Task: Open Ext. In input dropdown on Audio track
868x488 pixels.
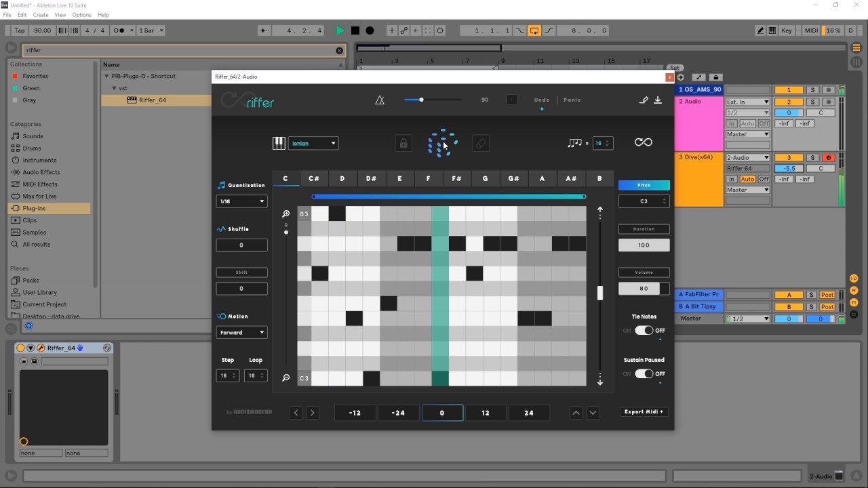Action: pos(748,102)
